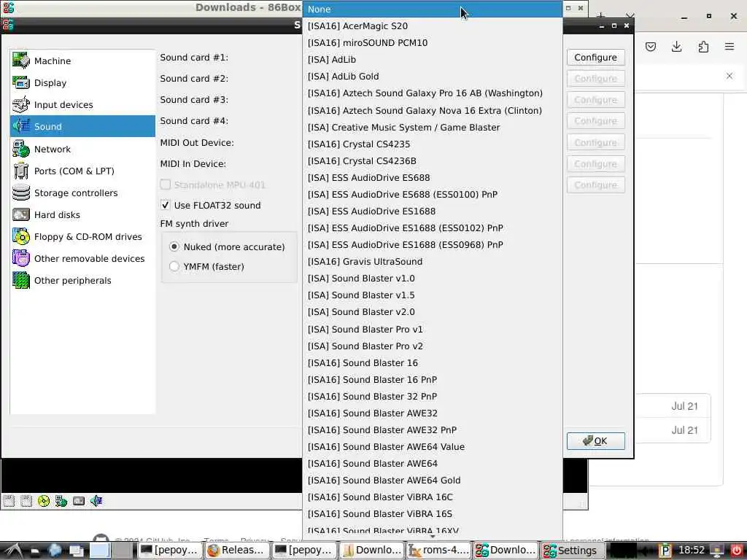Pick the [ISA] AdLib Gold option
Viewport: 747px width, 560px height.
(432, 76)
